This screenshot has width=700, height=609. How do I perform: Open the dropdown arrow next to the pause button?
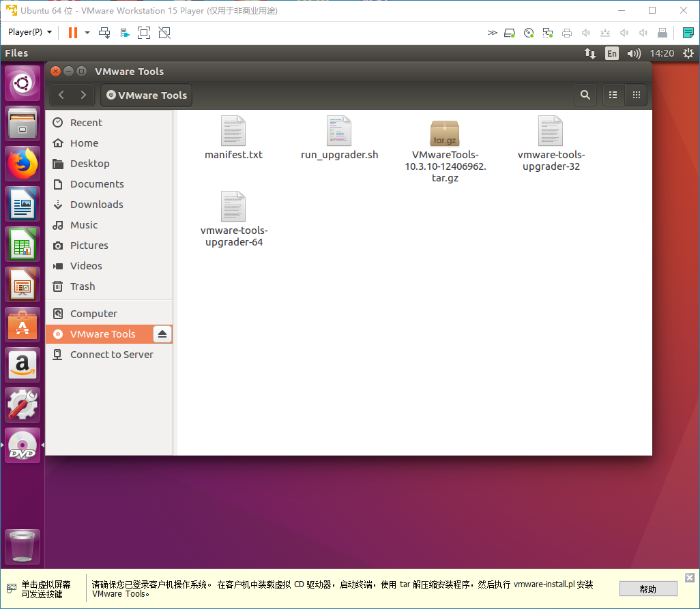click(x=87, y=33)
